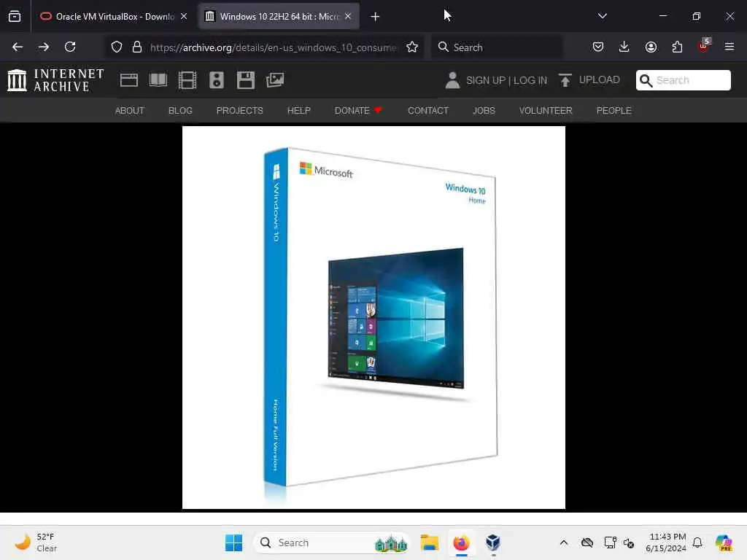Save page to Pocket
The image size is (747, 560).
click(x=598, y=47)
